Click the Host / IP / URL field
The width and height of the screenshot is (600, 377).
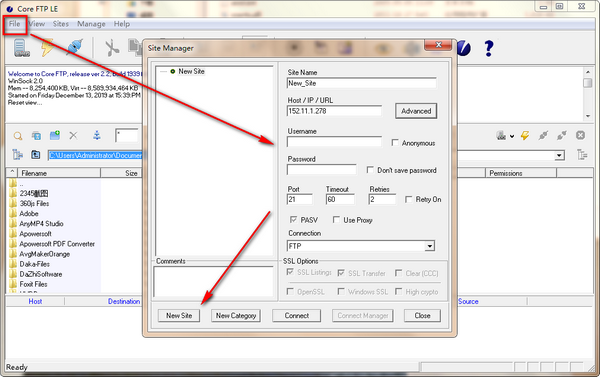coord(334,111)
